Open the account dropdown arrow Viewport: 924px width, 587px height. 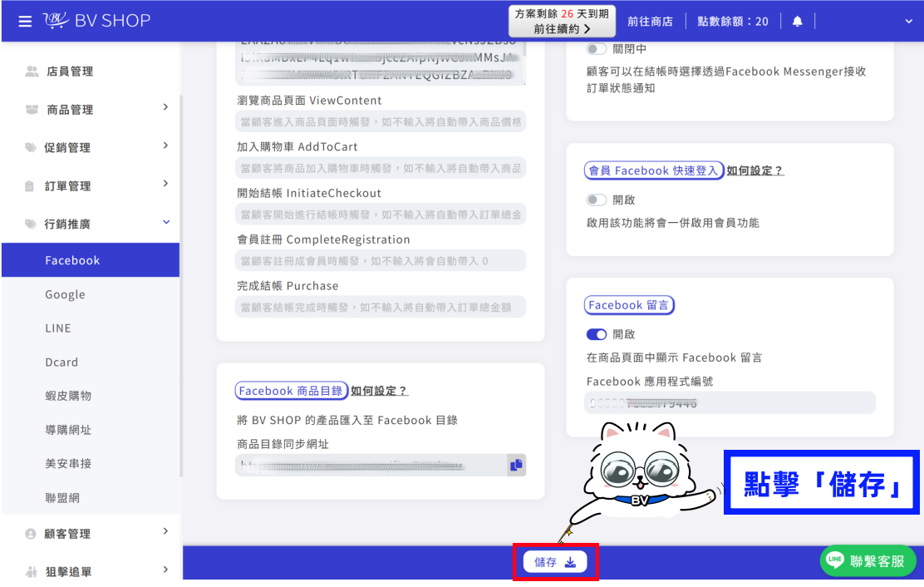pos(909,22)
